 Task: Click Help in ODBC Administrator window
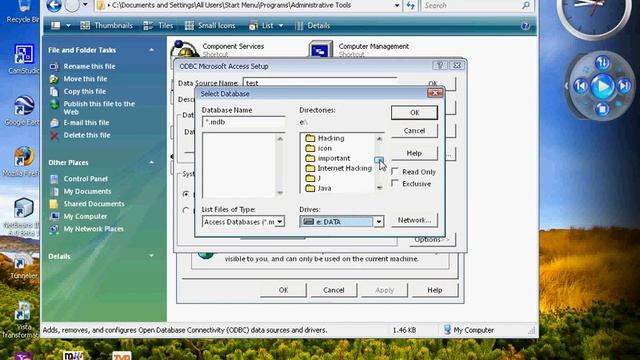click(435, 290)
